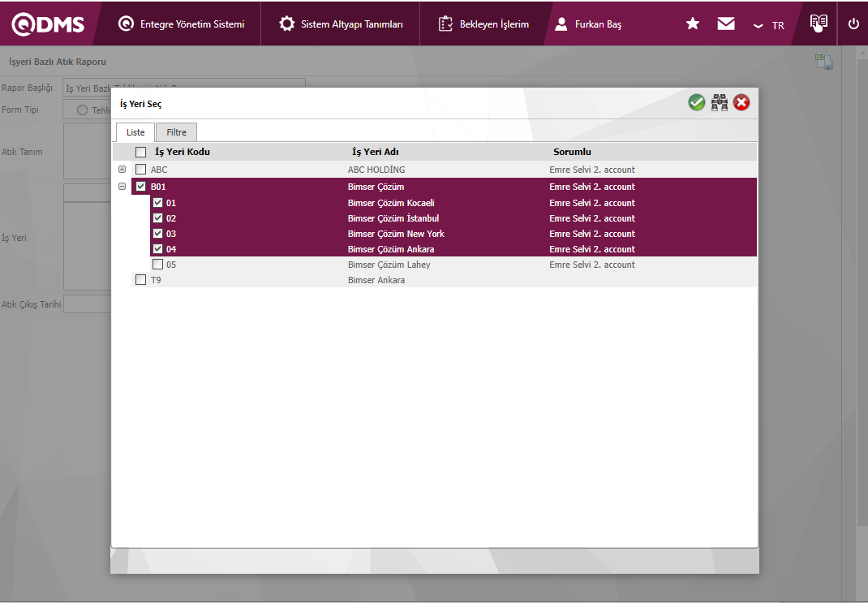
Task: Check the T9 Bimser Ankara checkbox
Action: [140, 280]
